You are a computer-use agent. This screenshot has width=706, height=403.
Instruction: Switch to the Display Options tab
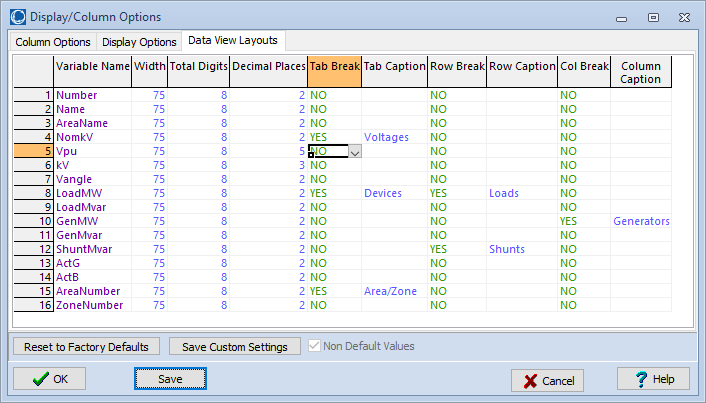pos(138,42)
